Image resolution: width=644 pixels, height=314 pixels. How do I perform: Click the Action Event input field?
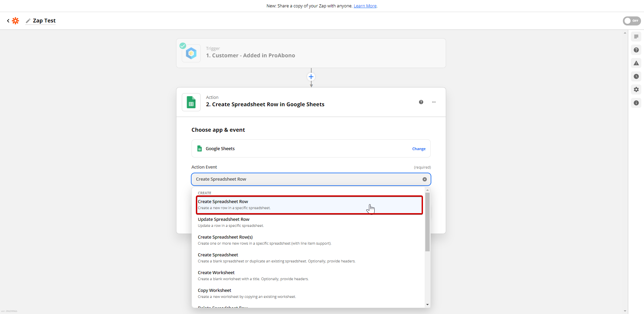click(x=311, y=179)
